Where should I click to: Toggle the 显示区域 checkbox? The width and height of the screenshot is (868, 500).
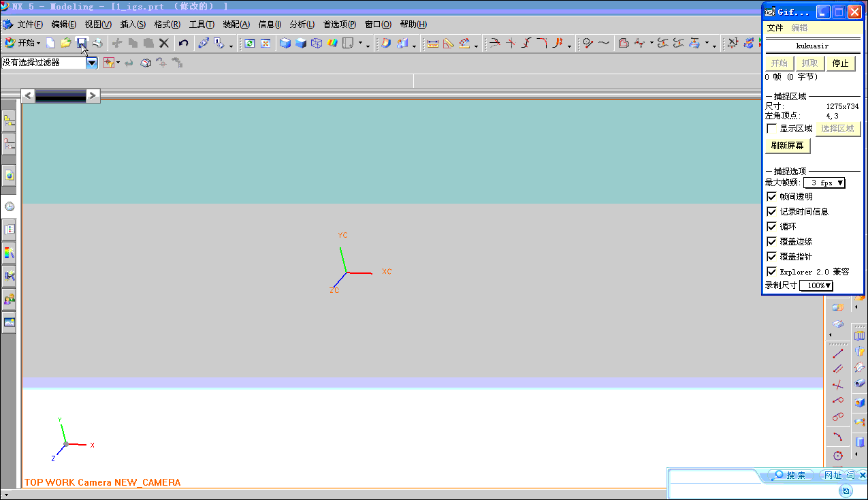tap(771, 128)
